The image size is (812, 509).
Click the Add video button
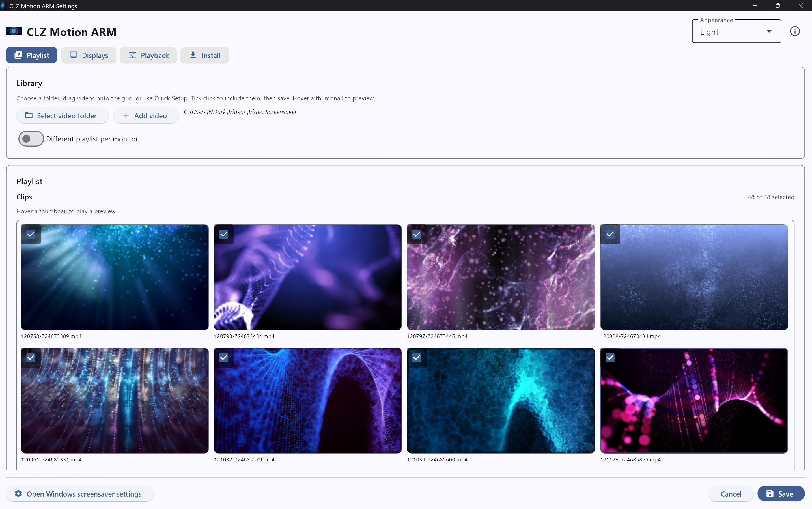coord(146,115)
